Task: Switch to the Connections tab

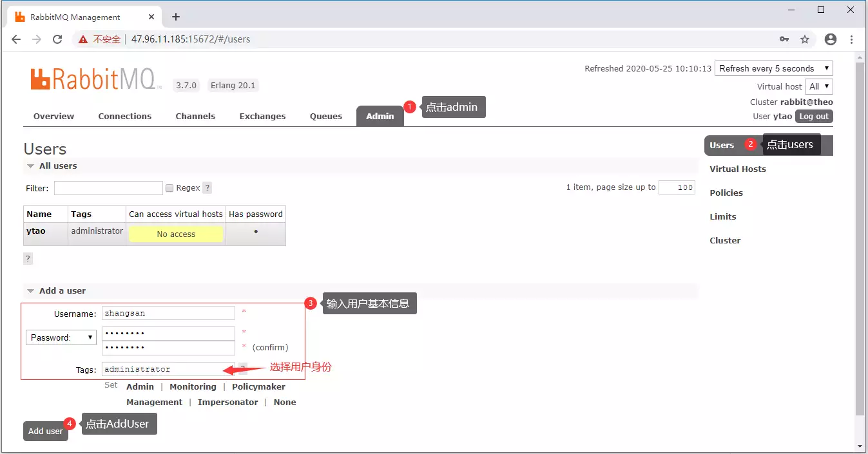Action: pyautogui.click(x=125, y=116)
